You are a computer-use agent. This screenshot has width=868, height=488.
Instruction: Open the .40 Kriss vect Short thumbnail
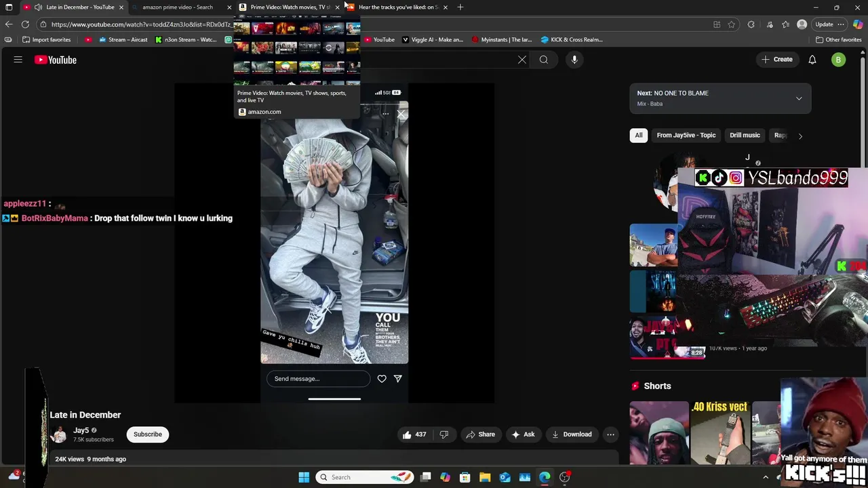(x=720, y=433)
